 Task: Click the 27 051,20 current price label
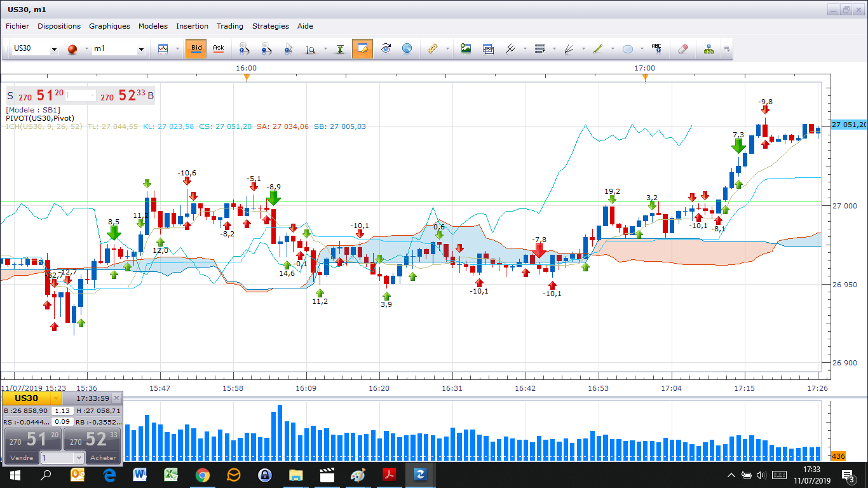pyautogui.click(x=848, y=125)
